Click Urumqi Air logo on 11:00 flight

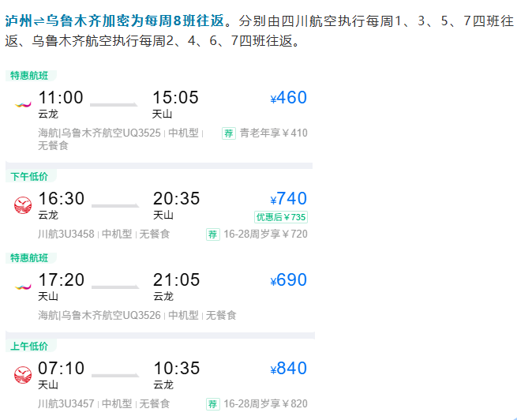point(22,104)
